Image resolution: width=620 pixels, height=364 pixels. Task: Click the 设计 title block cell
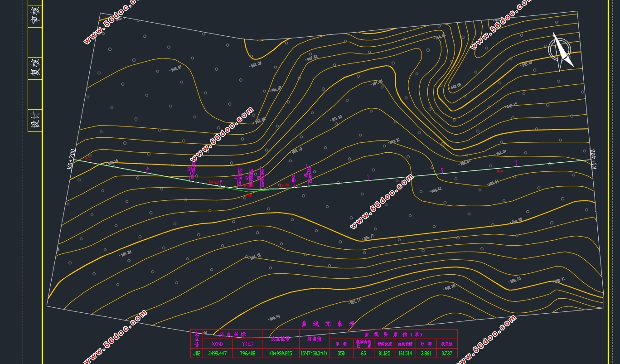coord(35,120)
